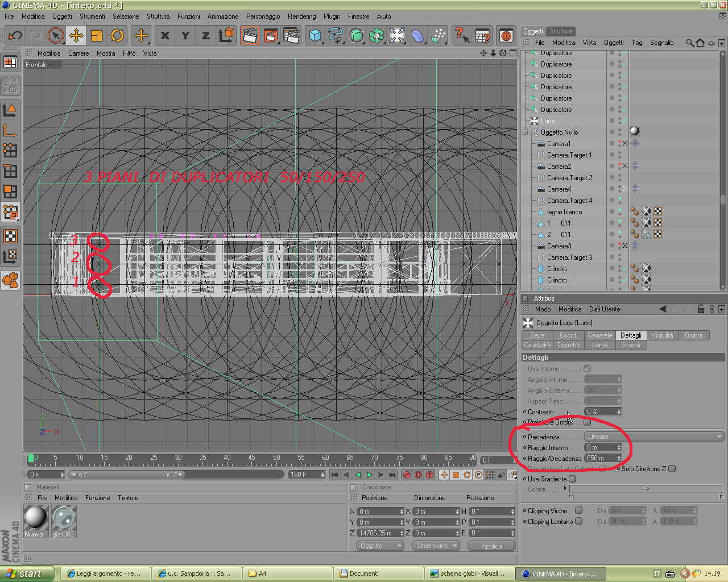Select the Rotate tool icon

[x=117, y=36]
